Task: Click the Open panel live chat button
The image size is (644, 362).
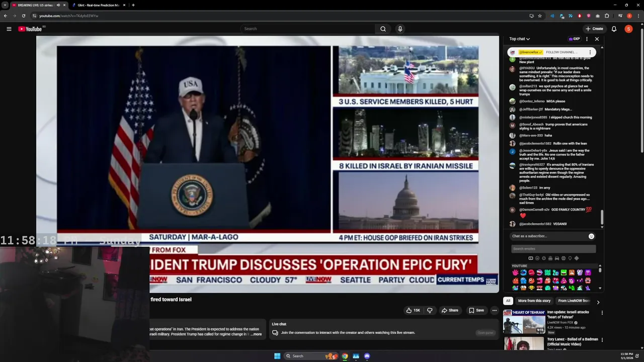Action: (x=486, y=332)
